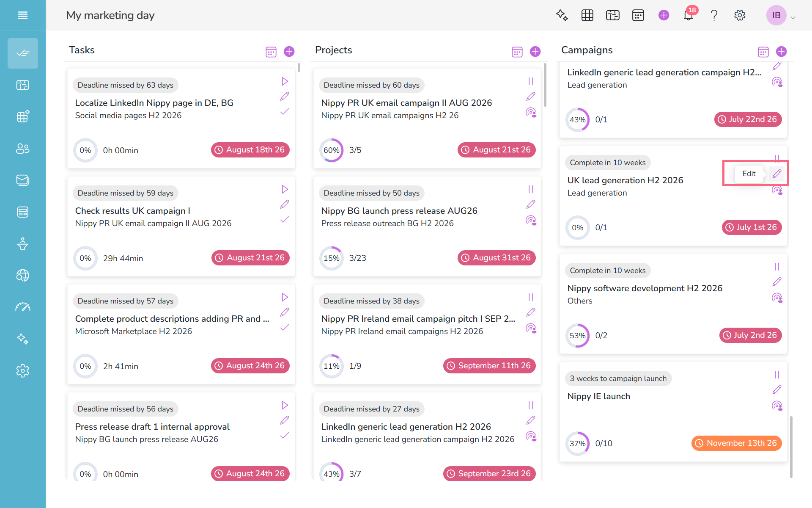
Task: Add a new project with the plus icon
Action: click(x=535, y=52)
